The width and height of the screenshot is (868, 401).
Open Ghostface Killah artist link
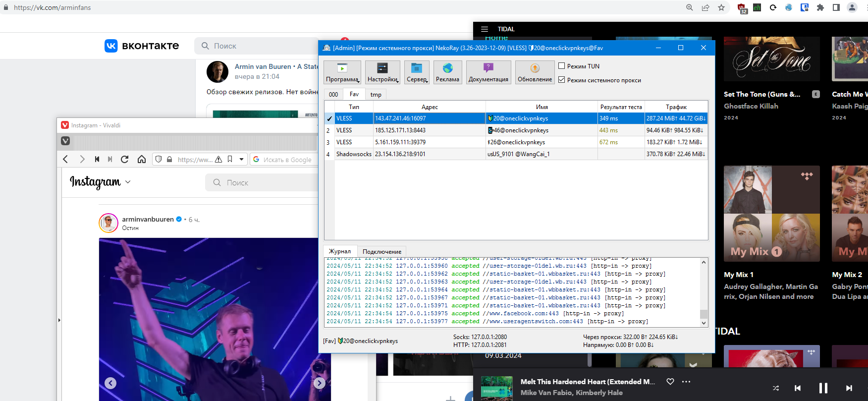(x=751, y=106)
